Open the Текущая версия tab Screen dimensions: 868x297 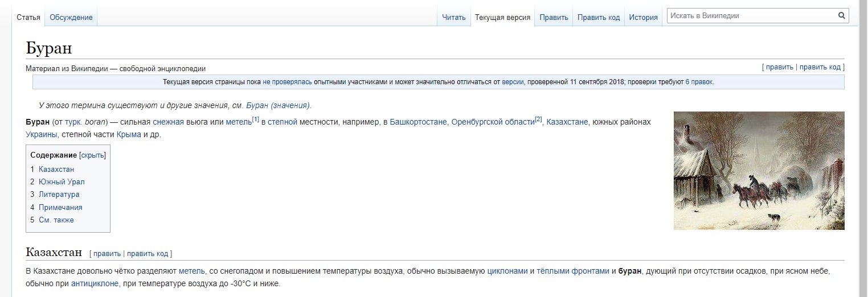point(503,17)
